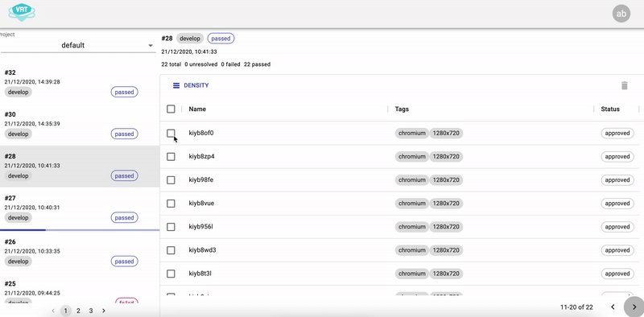Screen dimensions: 644x317
Task: Open test run kiyb8of0
Action: click(x=201, y=133)
